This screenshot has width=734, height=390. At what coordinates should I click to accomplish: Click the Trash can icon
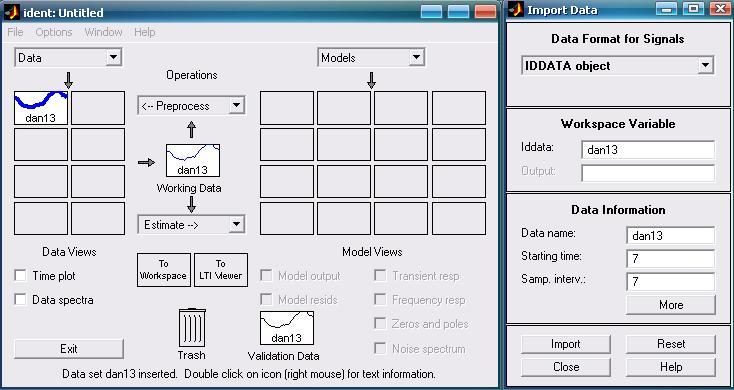[192, 327]
